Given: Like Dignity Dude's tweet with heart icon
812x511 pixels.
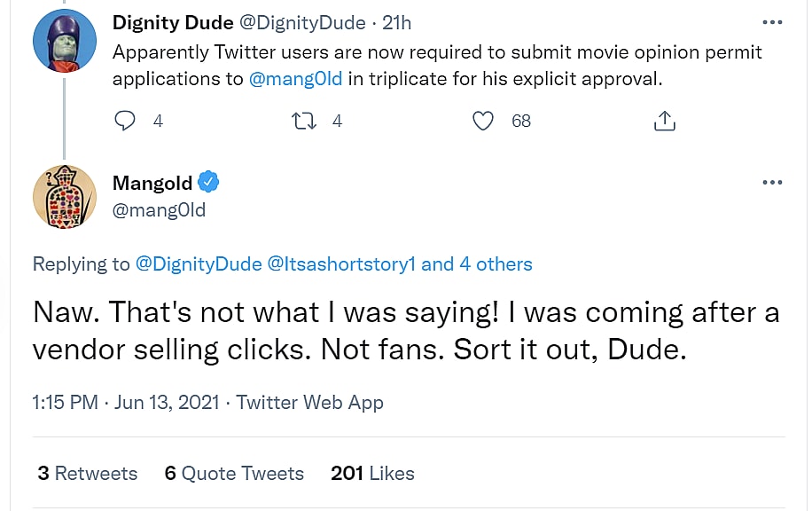Looking at the screenshot, I should click(483, 121).
